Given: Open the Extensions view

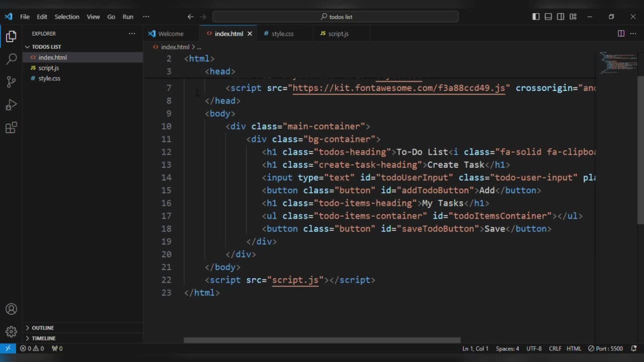Looking at the screenshot, I should (x=11, y=128).
